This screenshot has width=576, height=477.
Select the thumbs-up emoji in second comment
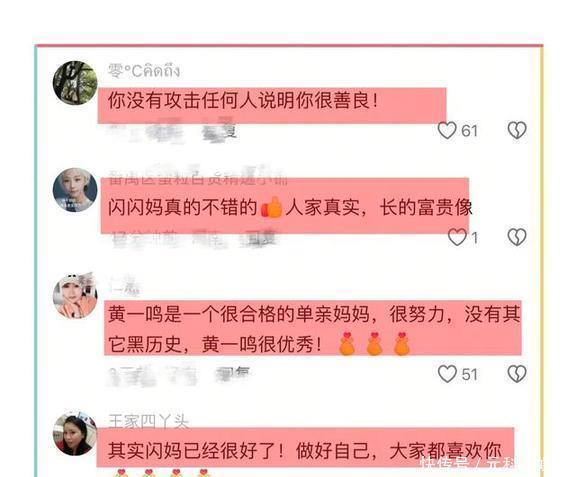click(x=271, y=208)
